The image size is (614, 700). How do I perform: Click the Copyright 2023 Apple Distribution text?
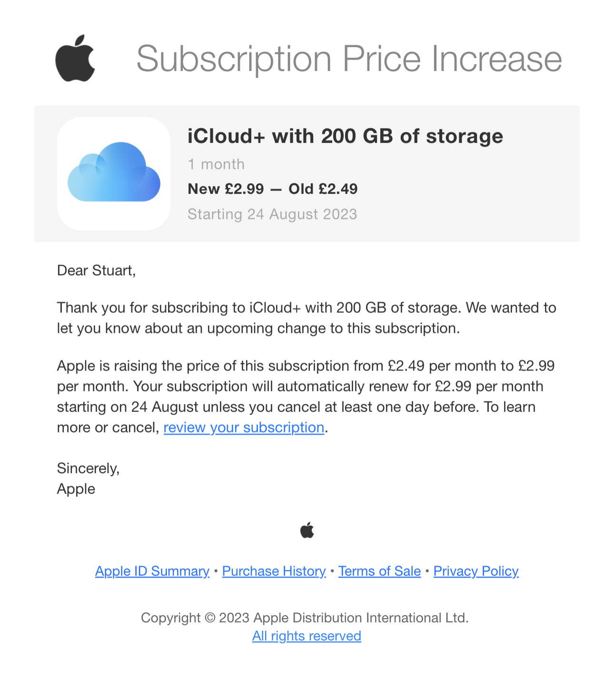point(305,618)
